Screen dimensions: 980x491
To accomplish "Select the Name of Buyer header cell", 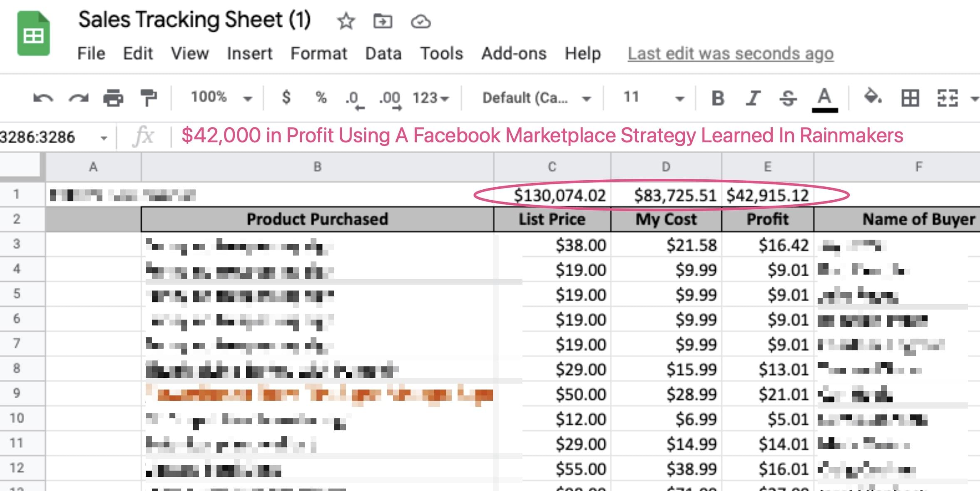I will pyautogui.click(x=897, y=219).
